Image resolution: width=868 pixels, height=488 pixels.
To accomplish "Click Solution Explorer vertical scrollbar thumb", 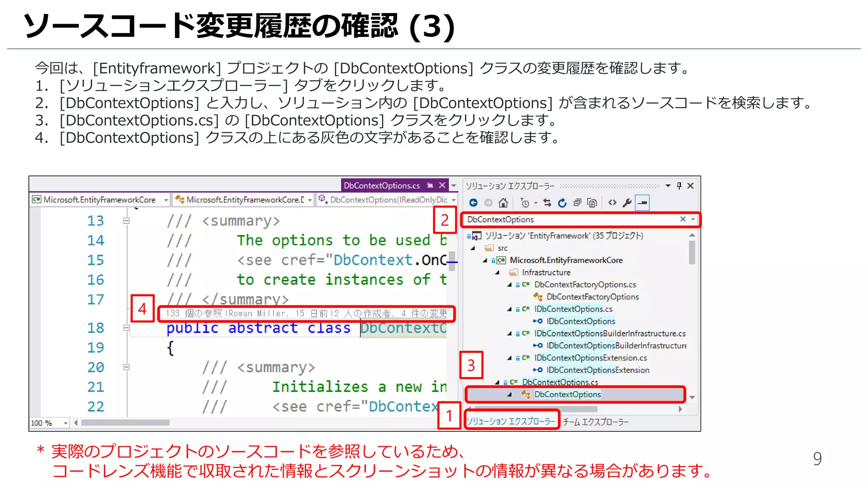I will (692, 252).
